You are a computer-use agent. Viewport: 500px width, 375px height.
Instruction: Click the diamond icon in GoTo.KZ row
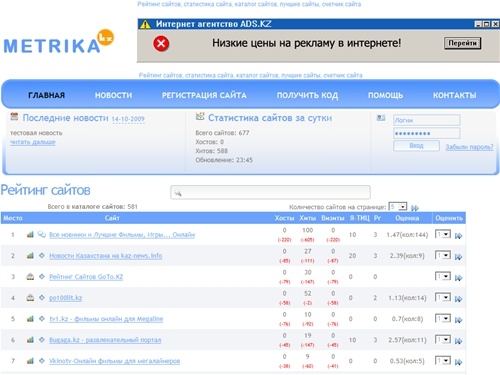click(42, 277)
